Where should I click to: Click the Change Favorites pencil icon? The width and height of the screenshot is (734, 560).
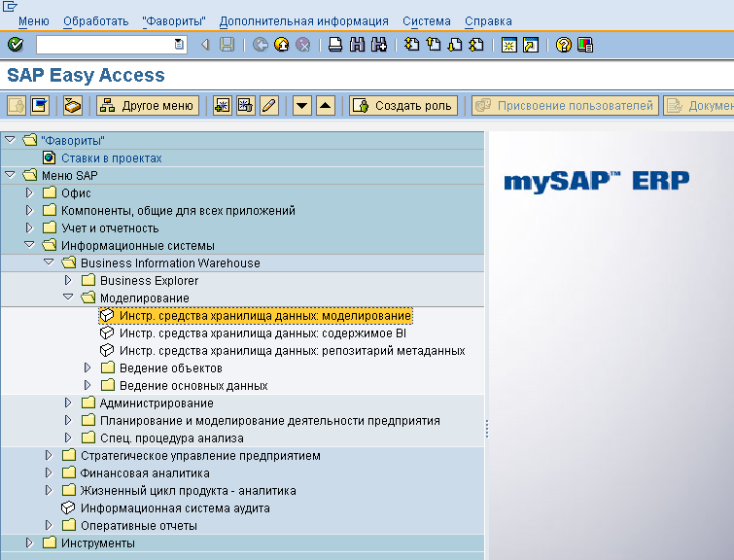[x=269, y=105]
